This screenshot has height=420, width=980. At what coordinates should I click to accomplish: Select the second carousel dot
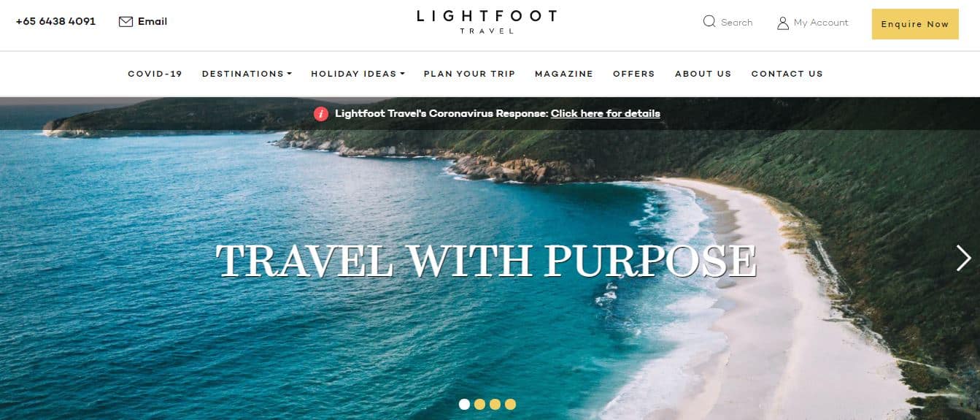tap(479, 404)
